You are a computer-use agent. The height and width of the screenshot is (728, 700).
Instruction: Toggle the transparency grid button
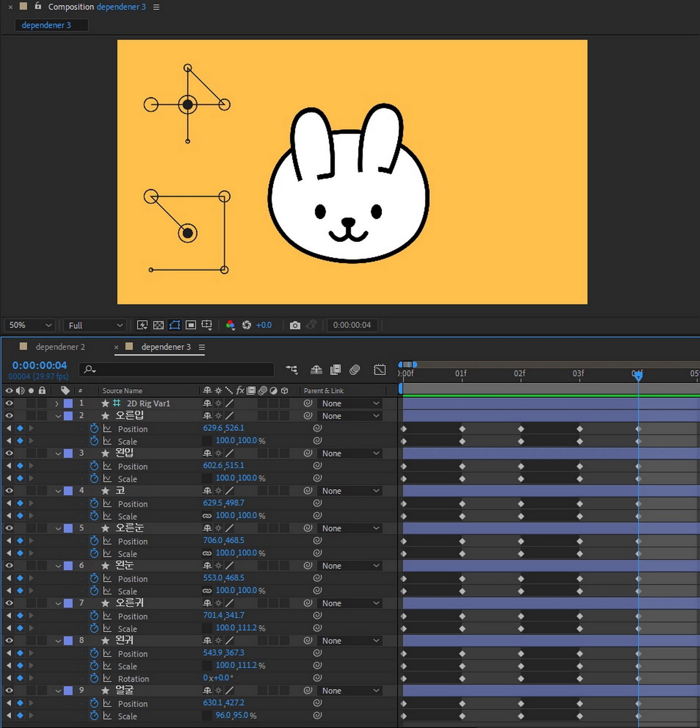point(159,325)
